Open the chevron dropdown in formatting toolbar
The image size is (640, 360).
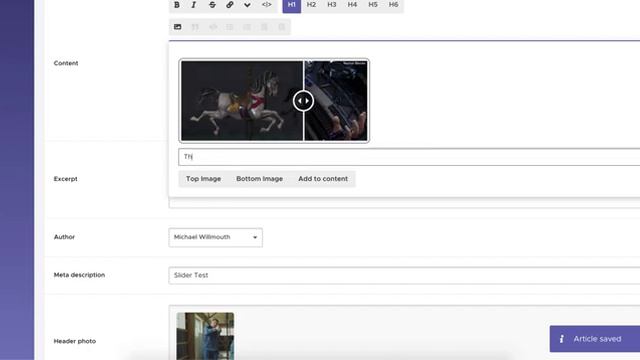point(247,5)
